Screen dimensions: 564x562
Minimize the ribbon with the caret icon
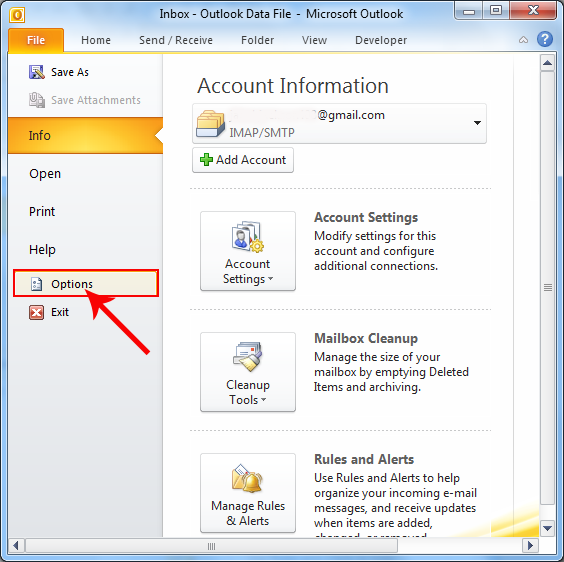click(x=523, y=40)
